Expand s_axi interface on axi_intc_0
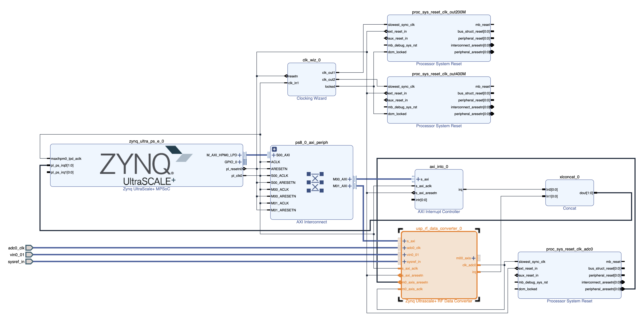This screenshot has height=323, width=644. click(418, 179)
